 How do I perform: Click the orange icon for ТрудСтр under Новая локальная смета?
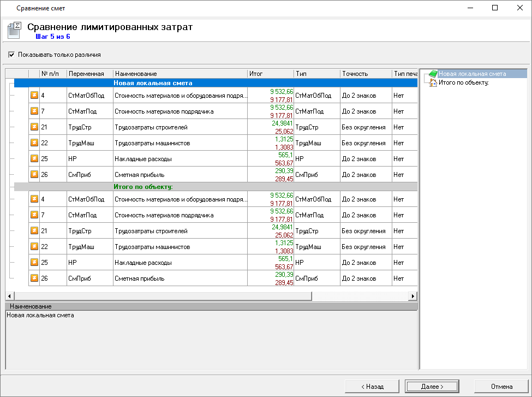[x=34, y=127]
